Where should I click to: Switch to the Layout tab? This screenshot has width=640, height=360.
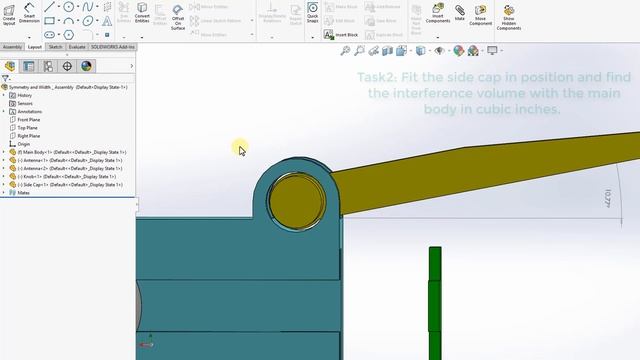point(34,47)
